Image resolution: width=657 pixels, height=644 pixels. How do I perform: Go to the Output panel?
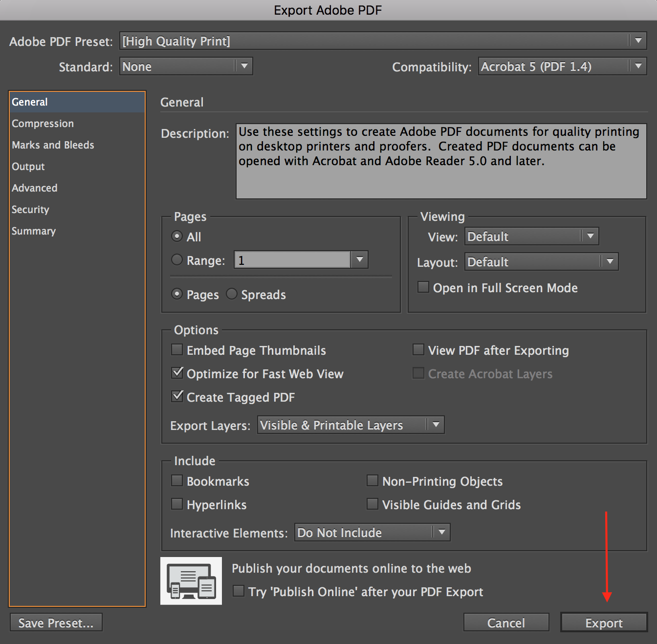[77, 167]
